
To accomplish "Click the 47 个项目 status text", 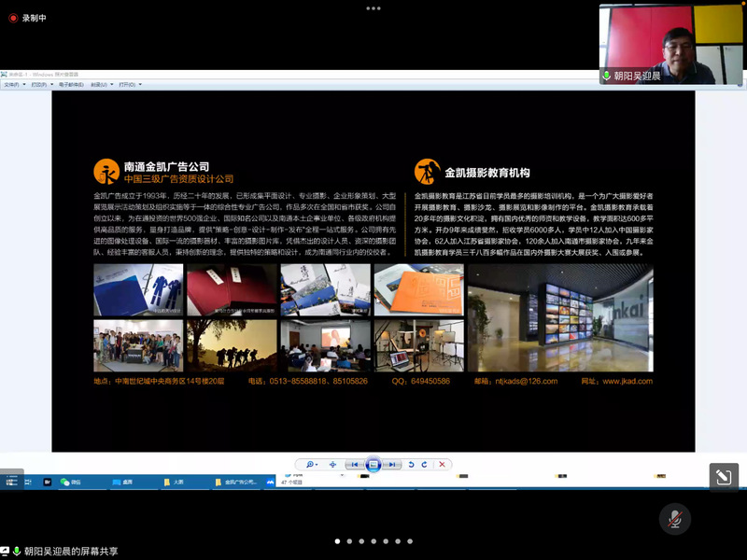I will pyautogui.click(x=291, y=483).
